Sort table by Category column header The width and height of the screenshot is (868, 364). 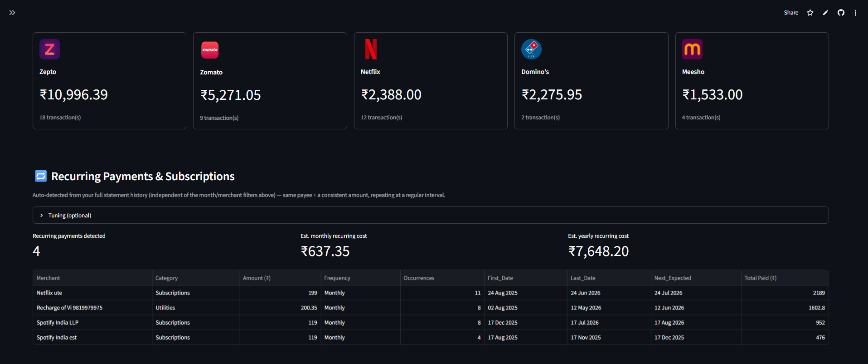coord(196,278)
